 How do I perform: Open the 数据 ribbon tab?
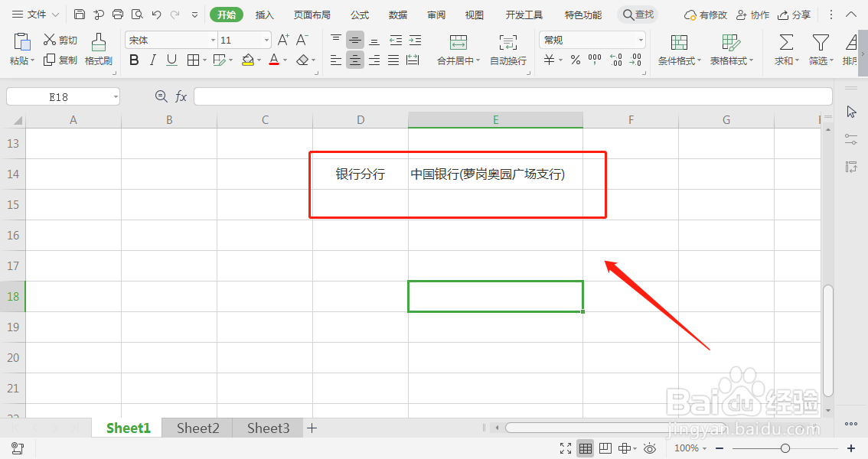pos(397,15)
